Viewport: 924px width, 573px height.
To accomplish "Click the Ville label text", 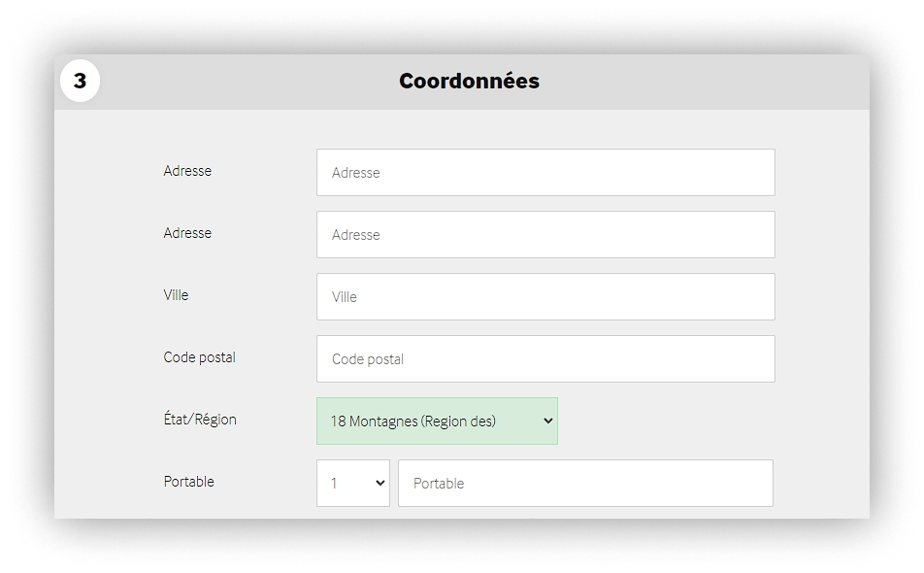I will pyautogui.click(x=176, y=295).
